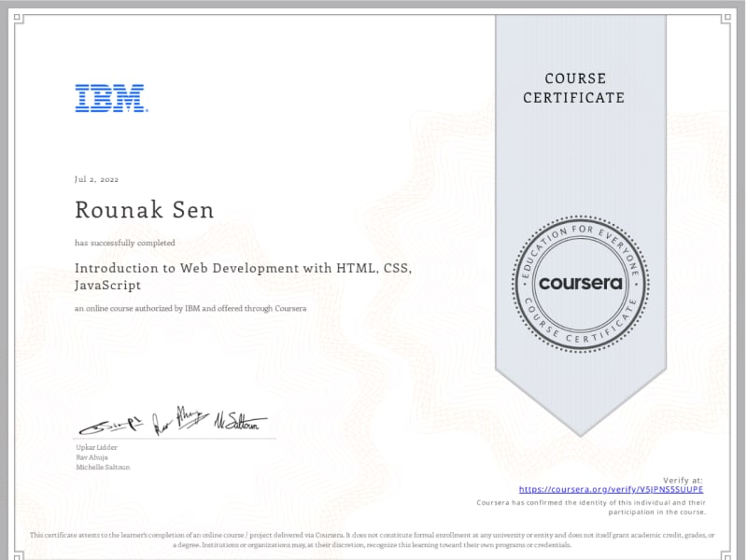Click the Rav Ahuja signature
The image size is (747, 560).
click(x=180, y=420)
